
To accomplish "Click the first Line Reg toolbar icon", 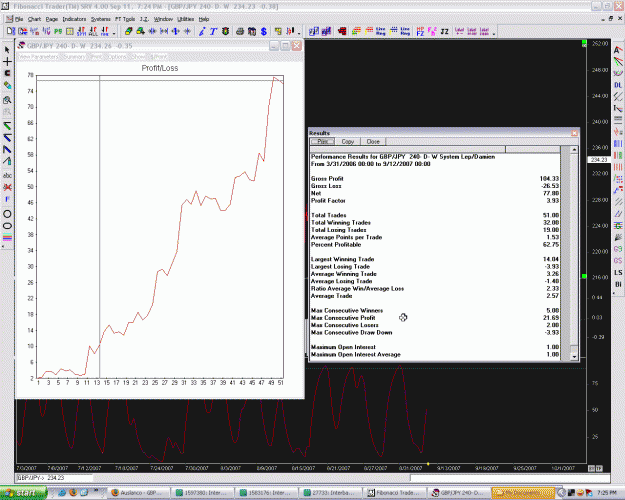I will pyautogui.click(x=381, y=31).
